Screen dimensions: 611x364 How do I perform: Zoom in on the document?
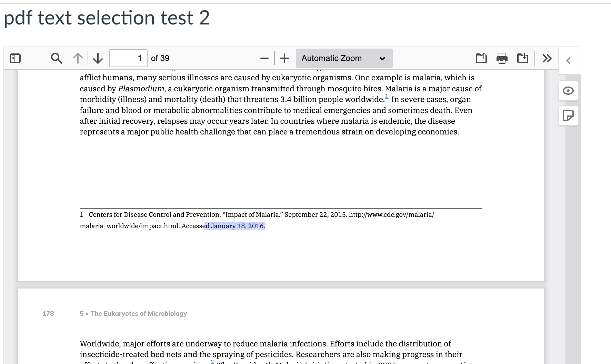284,58
